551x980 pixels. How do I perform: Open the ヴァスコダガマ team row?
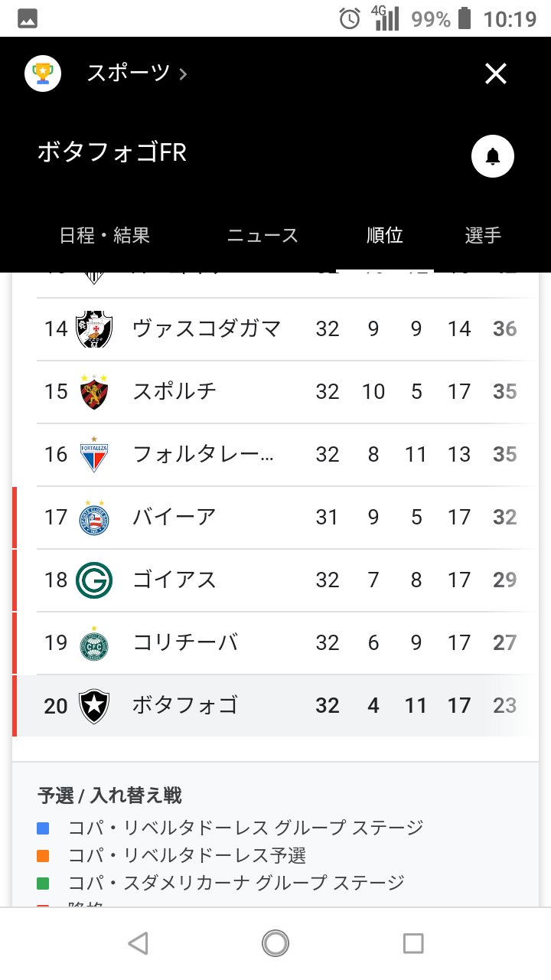click(x=207, y=329)
